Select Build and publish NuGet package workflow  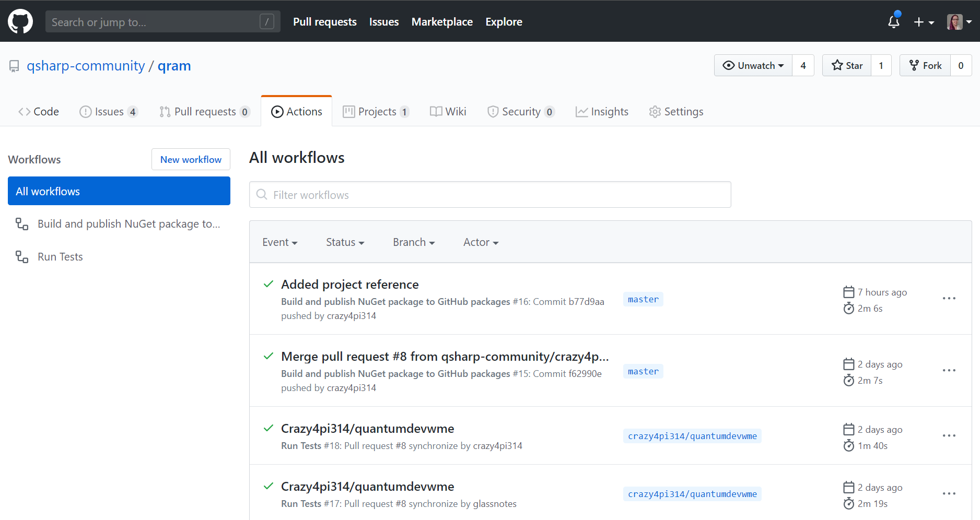tap(119, 224)
